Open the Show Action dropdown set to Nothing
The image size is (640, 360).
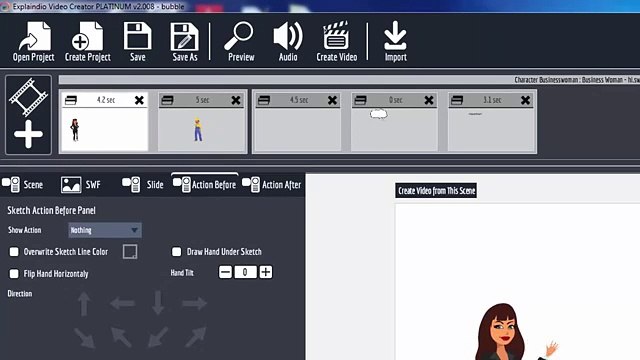point(105,230)
